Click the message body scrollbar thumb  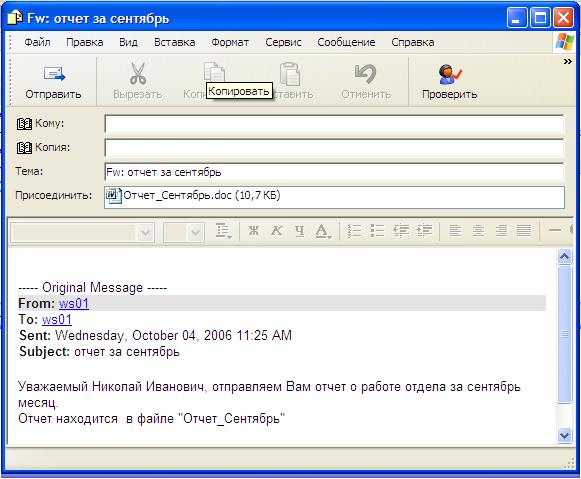pos(564,334)
